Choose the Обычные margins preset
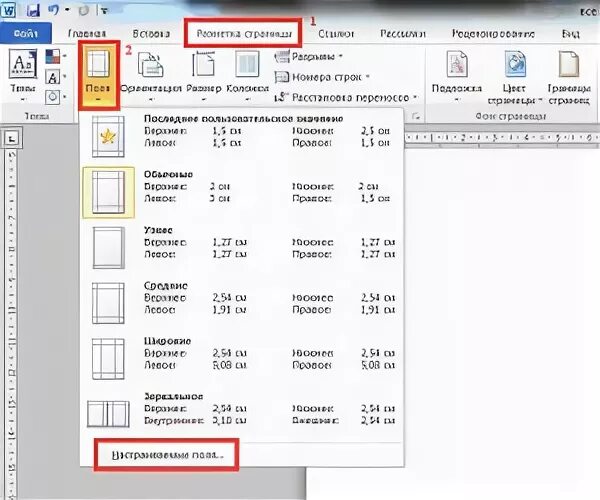 pyautogui.click(x=242, y=192)
